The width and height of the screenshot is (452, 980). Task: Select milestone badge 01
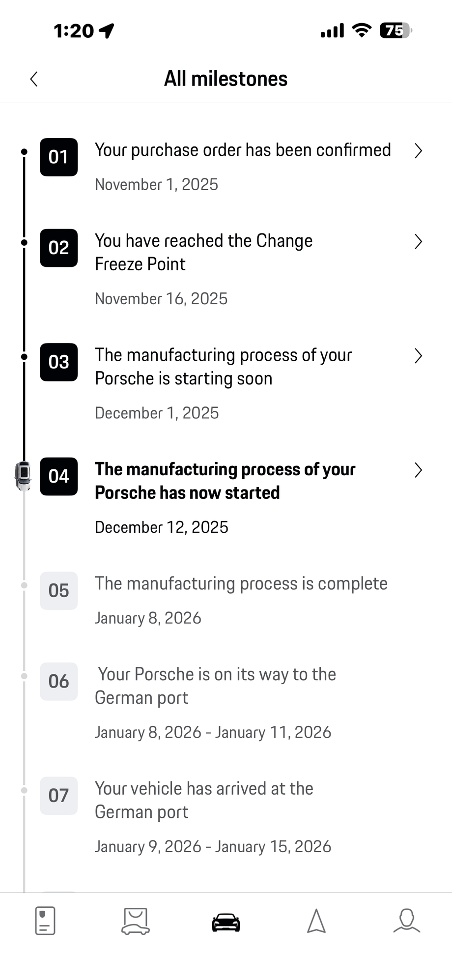[58, 157]
